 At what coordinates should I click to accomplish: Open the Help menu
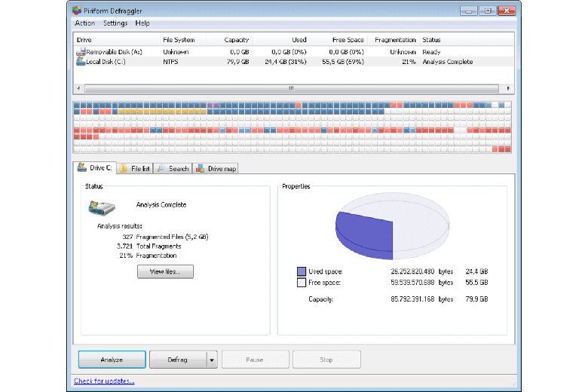click(x=142, y=23)
